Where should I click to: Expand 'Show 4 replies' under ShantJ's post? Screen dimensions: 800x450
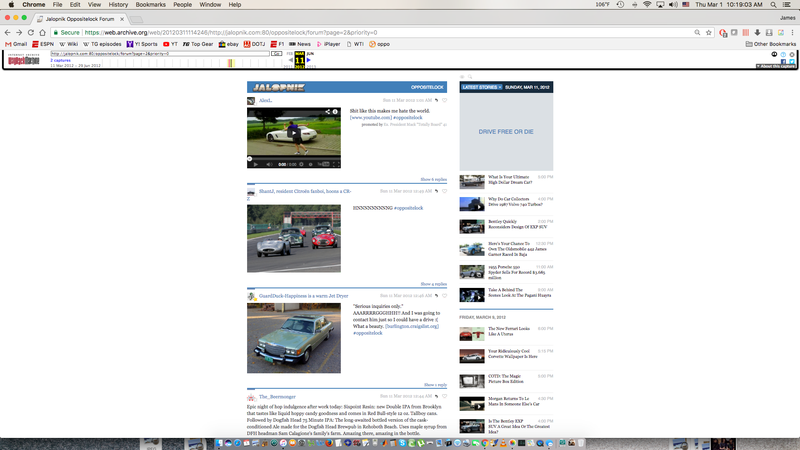coord(434,284)
